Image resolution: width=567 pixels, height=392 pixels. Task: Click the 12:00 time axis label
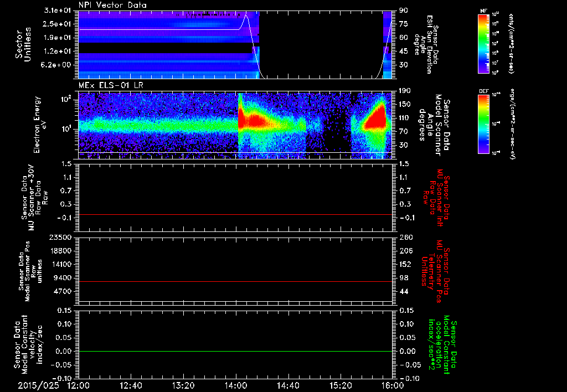coord(79,385)
